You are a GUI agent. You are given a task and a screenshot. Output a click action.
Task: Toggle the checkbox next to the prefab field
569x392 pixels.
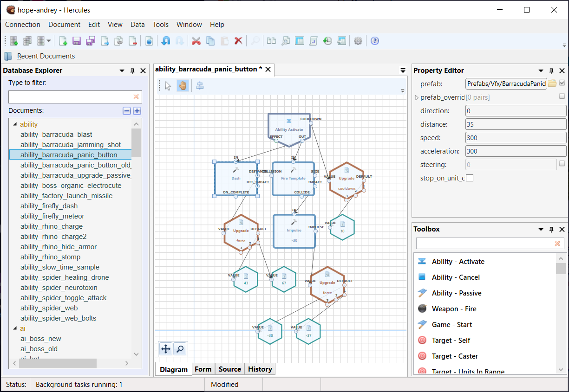tap(562, 83)
